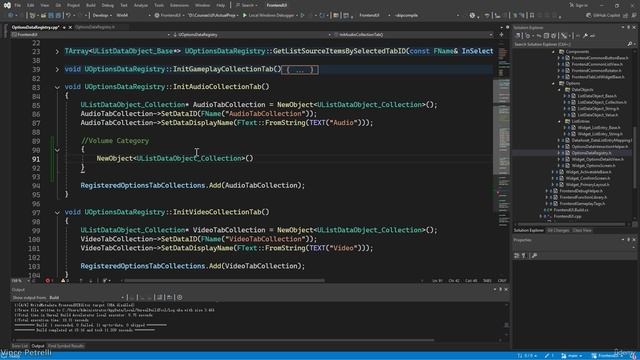
Task: Collapse the ListEntries folder in Solution Explorer
Action: tap(560, 122)
